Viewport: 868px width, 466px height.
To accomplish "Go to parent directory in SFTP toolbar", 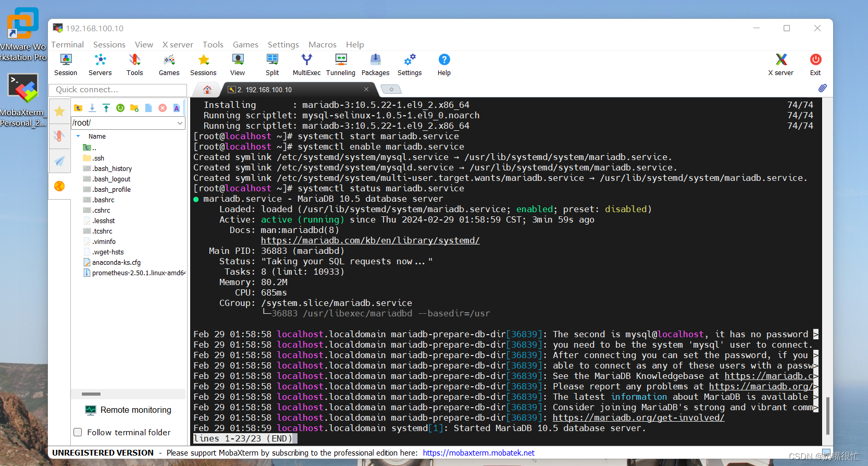I will (78, 108).
